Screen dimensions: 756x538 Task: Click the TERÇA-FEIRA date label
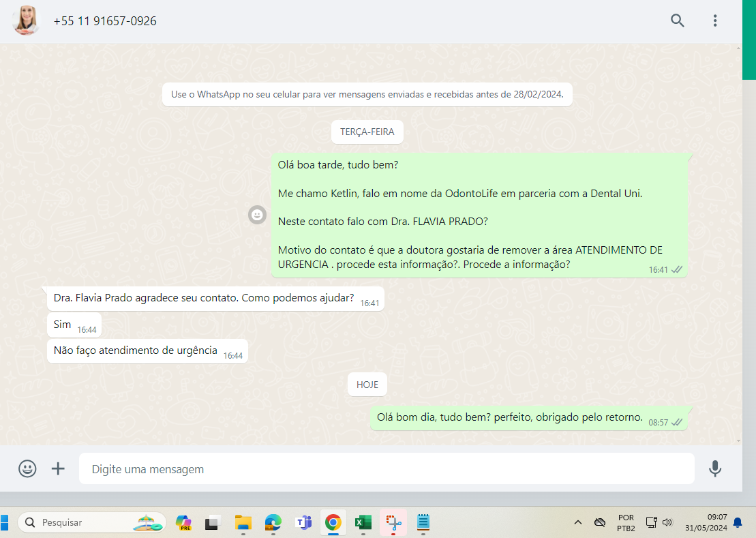point(367,132)
